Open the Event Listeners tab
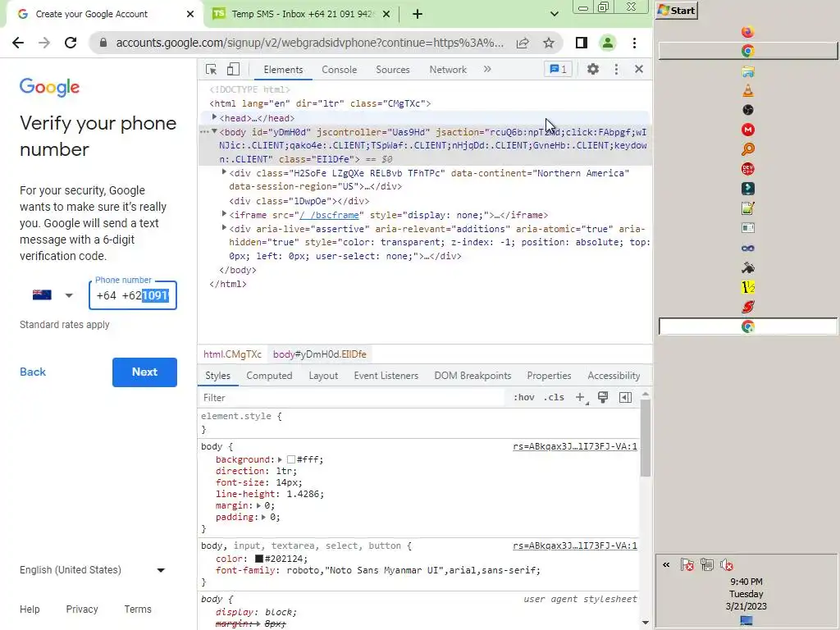 386,376
